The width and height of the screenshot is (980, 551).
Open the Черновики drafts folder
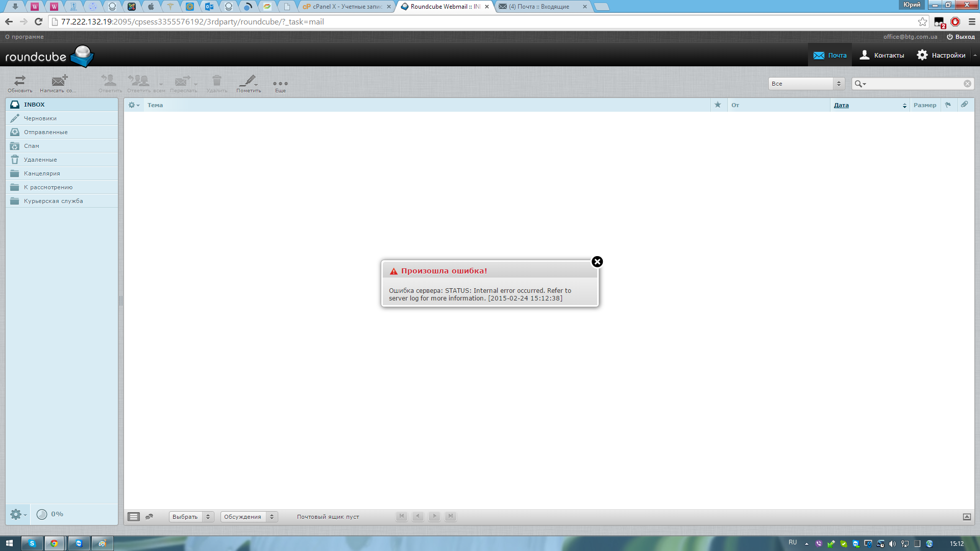pos(40,118)
